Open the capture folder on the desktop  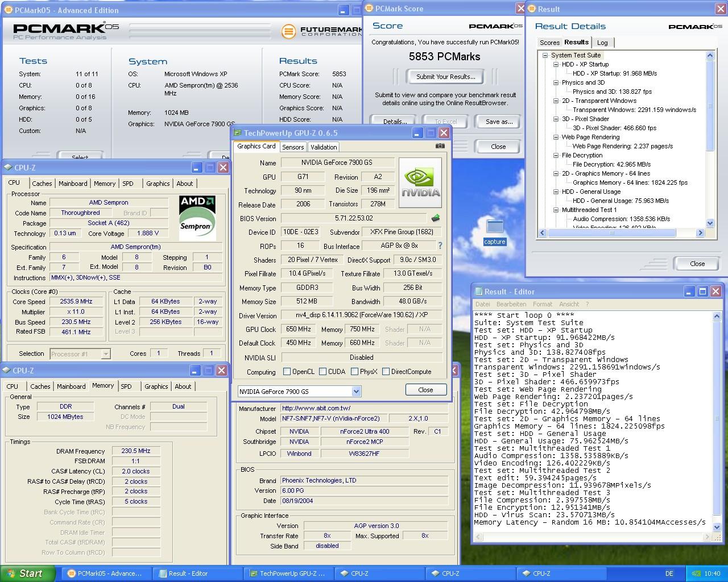(495, 232)
